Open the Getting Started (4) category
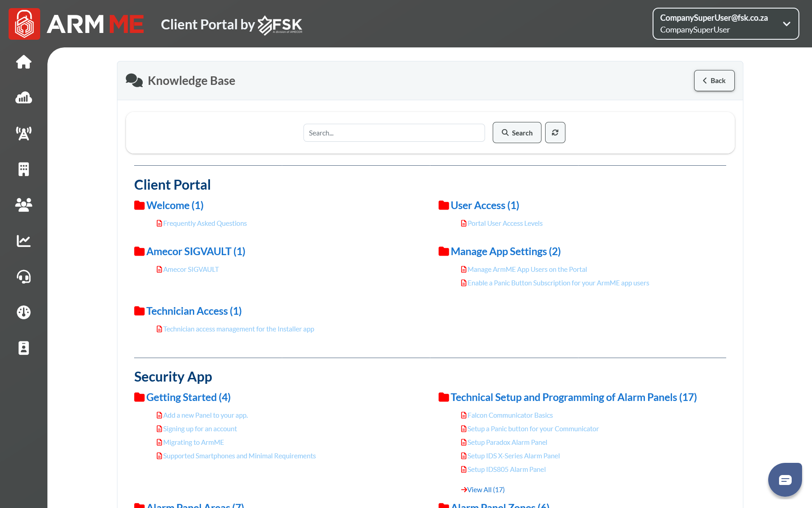Screen dimensions: 812x508 [x=188, y=397]
